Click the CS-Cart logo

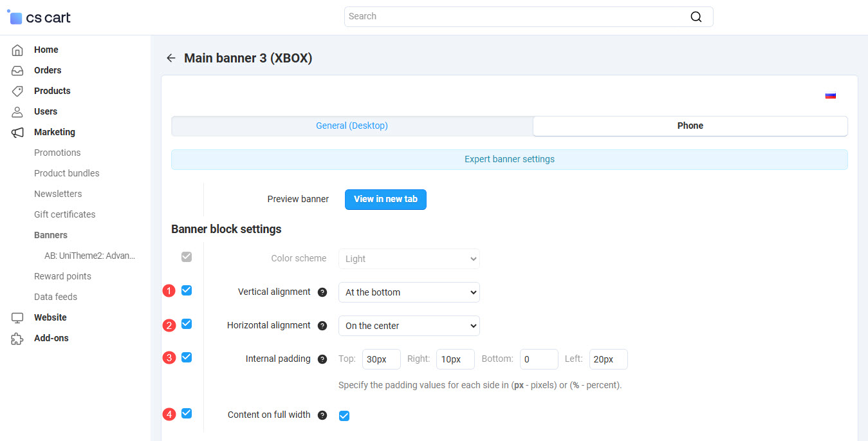click(x=39, y=17)
